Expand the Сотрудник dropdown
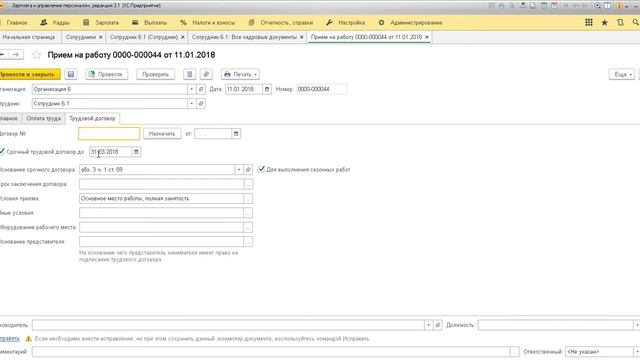Viewport: 640px width, 360px height. (x=191, y=104)
